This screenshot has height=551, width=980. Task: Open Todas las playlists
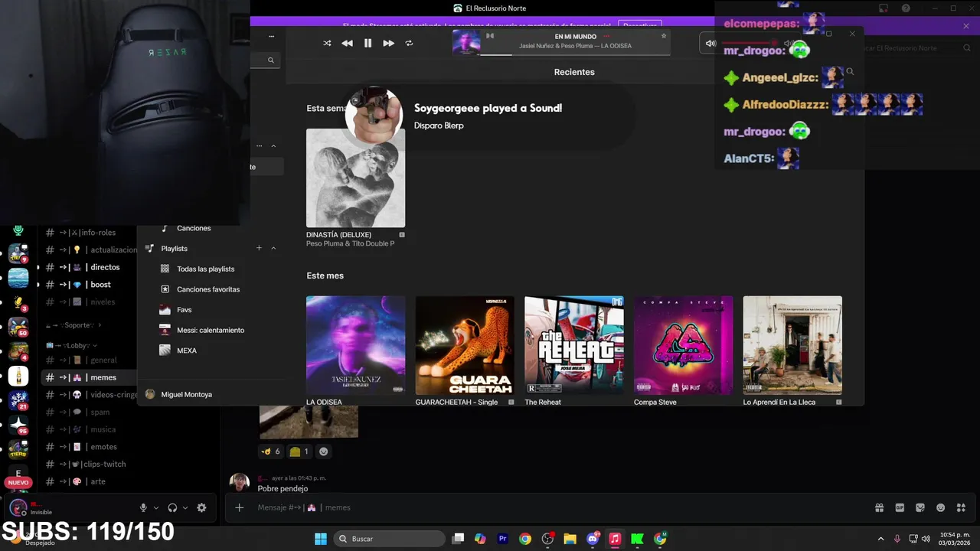click(x=205, y=269)
